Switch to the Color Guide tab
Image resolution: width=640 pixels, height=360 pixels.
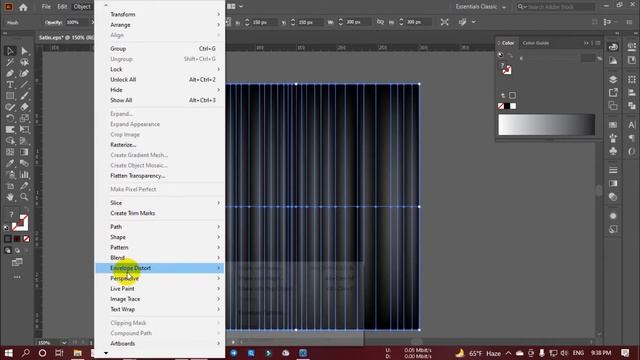coord(536,43)
